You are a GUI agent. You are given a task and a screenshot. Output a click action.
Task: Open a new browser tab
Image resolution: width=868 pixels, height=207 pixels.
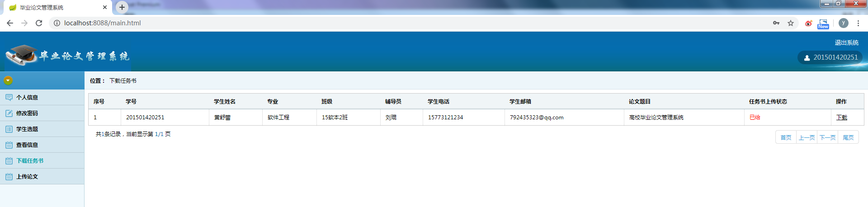(122, 7)
